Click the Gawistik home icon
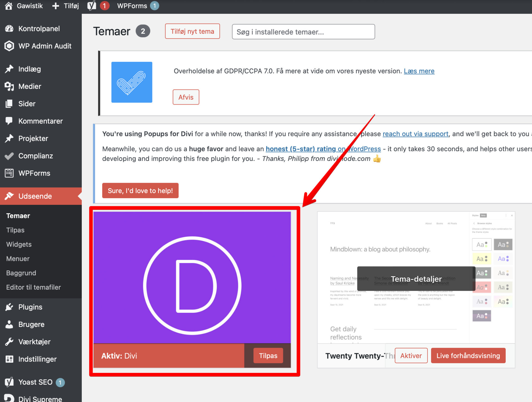 pos(9,6)
